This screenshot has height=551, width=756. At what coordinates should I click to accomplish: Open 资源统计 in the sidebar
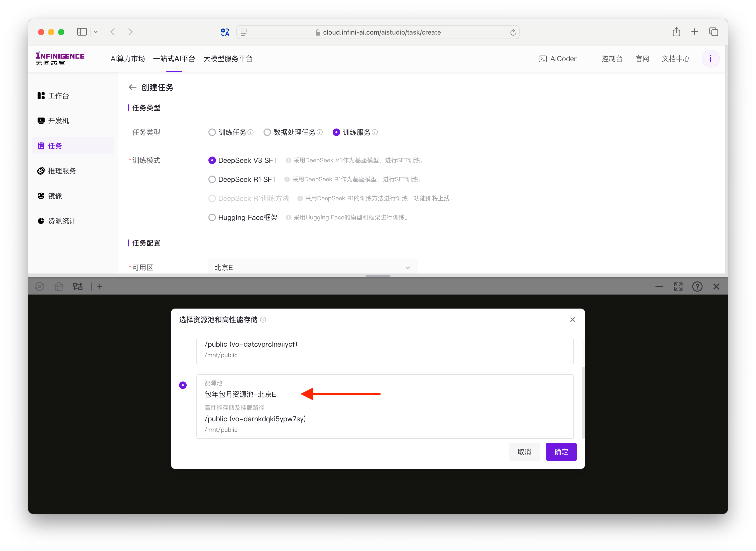73,221
